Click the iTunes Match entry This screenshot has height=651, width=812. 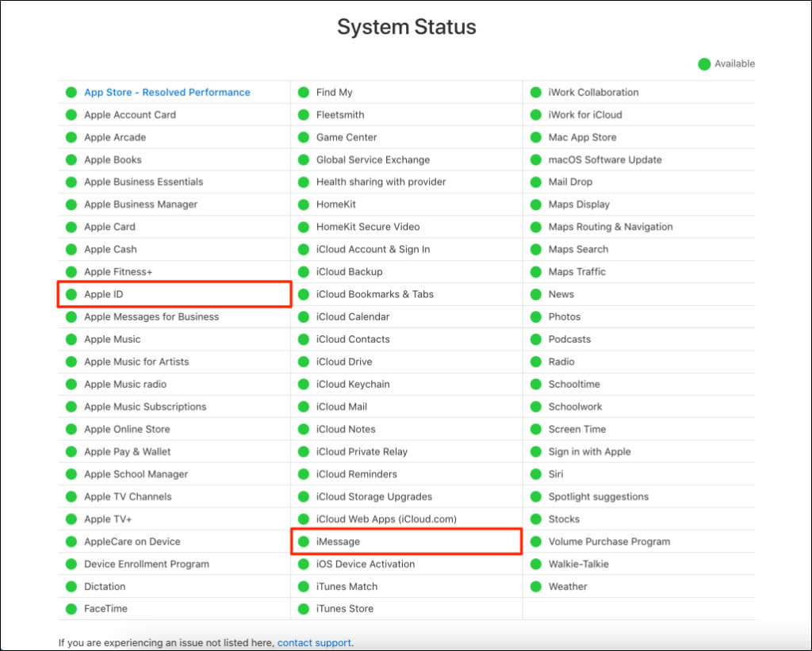[x=347, y=586]
